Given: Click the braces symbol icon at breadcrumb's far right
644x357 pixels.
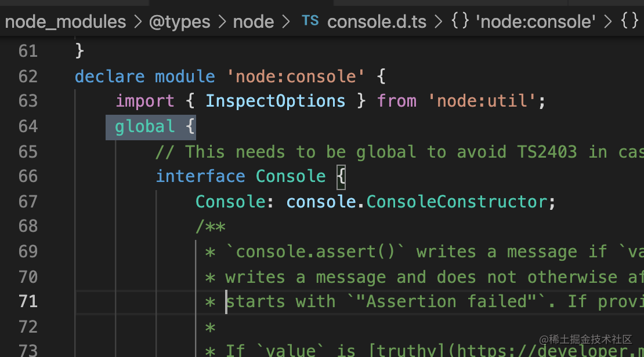Looking at the screenshot, I should tap(629, 22).
